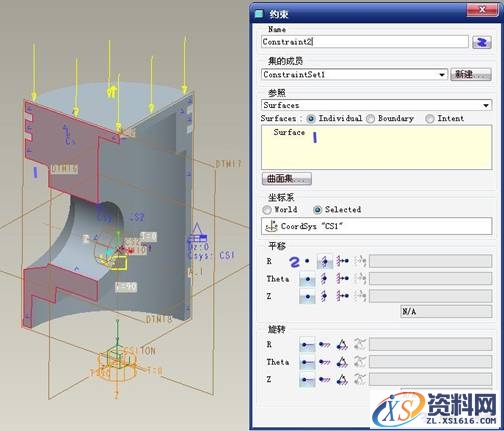This screenshot has width=504, height=431.
Task: Set rotation R as function of coordinates
Action: (x=360, y=344)
